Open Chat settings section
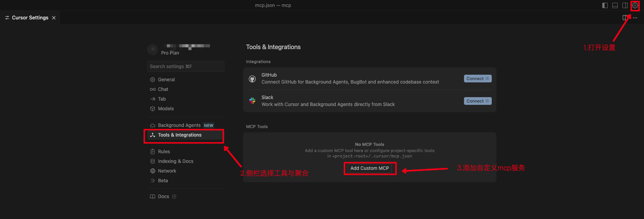Screen dimensions: 644x219 [x=163, y=89]
